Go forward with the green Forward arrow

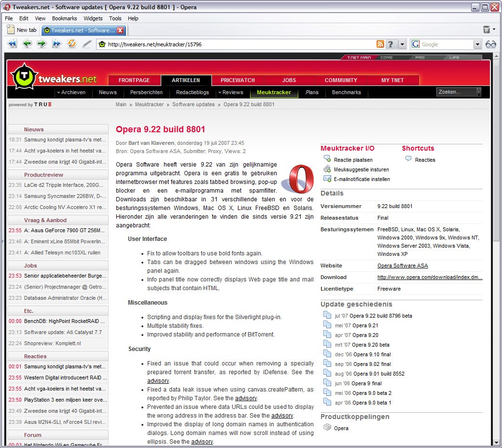coord(42,43)
